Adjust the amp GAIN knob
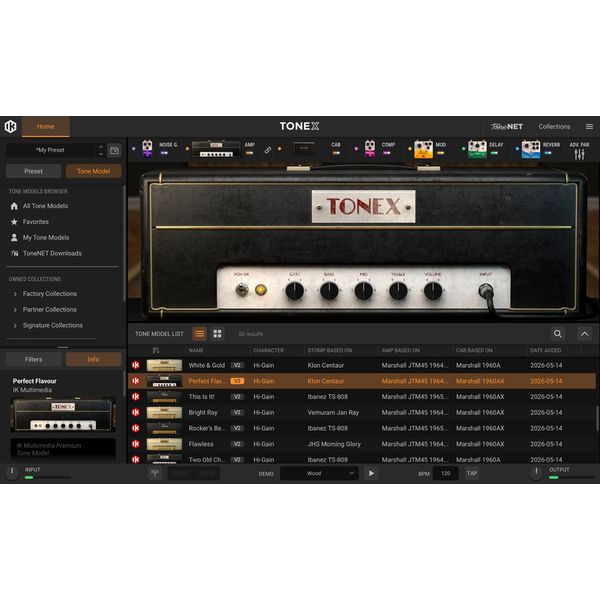The height and width of the screenshot is (600, 600). coord(295,291)
